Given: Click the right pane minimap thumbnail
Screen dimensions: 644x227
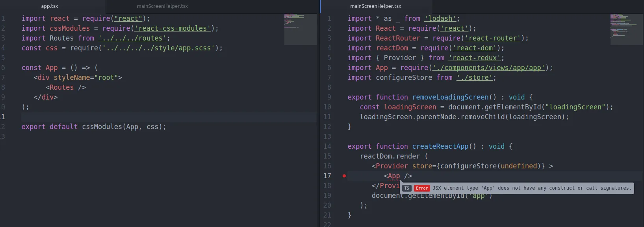Looking at the screenshot, I should (x=626, y=29).
